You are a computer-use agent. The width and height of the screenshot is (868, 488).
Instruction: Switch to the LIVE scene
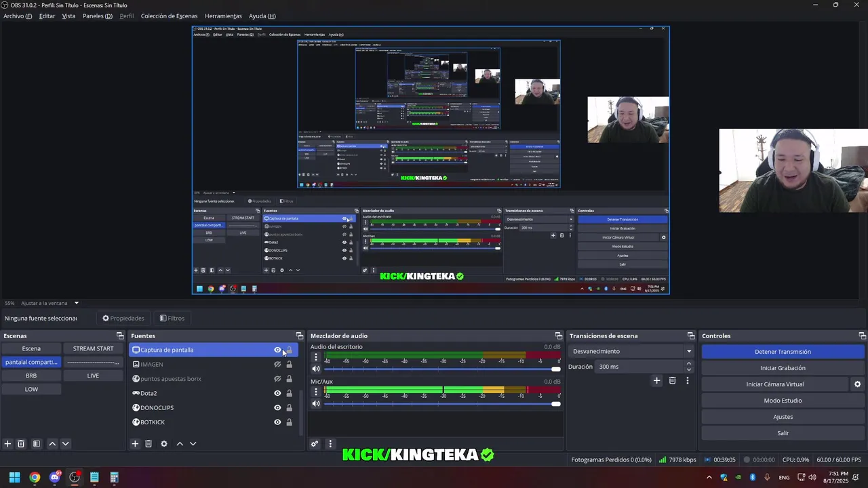[x=93, y=375]
